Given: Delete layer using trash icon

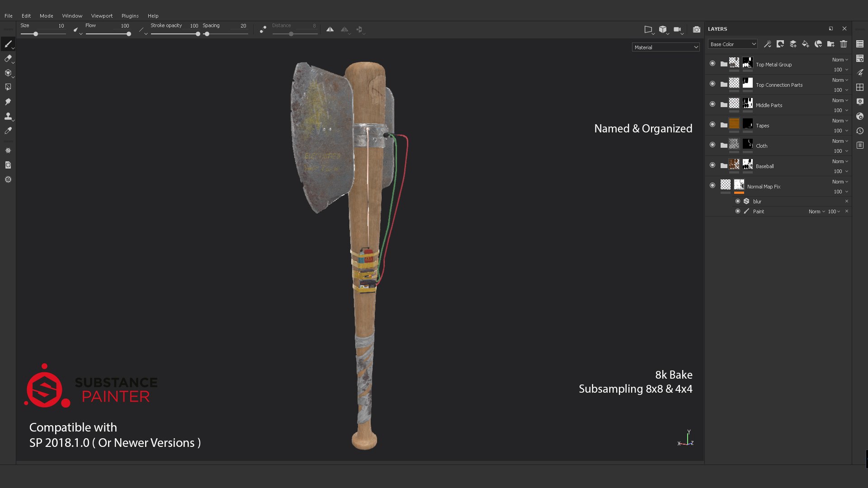Looking at the screenshot, I should (x=844, y=44).
